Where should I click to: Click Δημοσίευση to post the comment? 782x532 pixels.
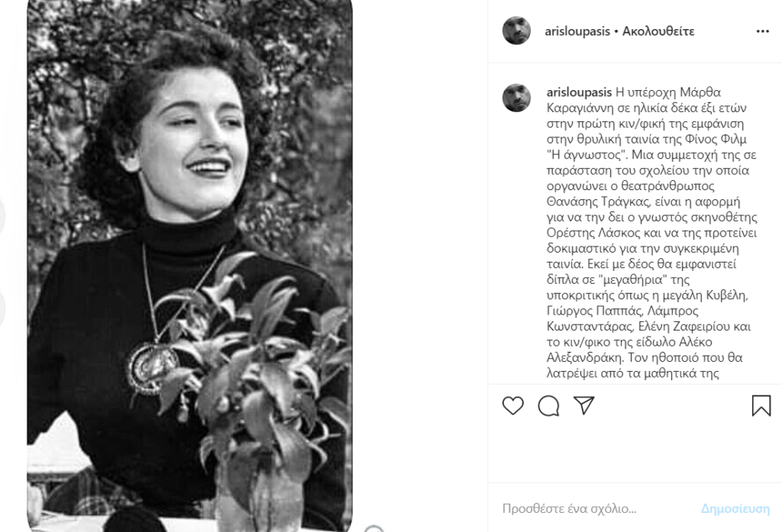coord(735,508)
